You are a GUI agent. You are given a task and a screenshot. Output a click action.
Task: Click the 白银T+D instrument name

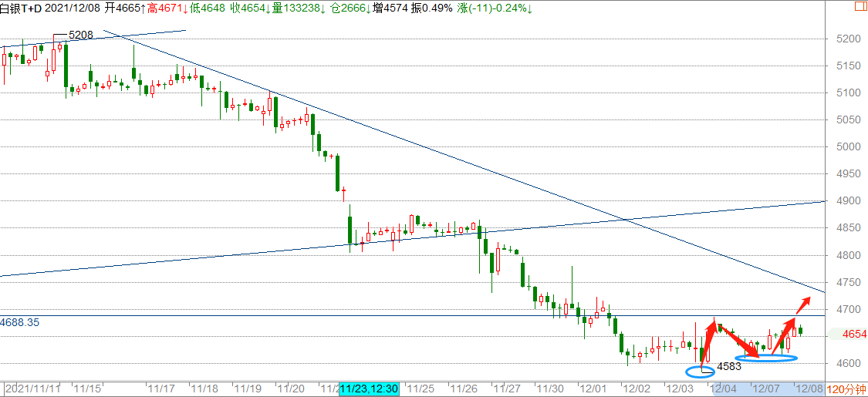click(x=21, y=8)
